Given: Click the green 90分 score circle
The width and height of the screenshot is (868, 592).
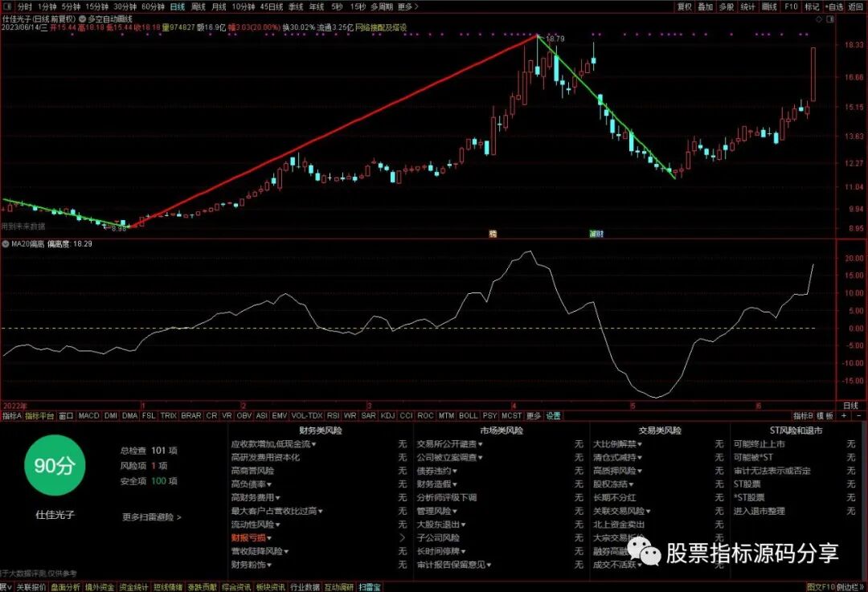Looking at the screenshot, I should point(55,465).
